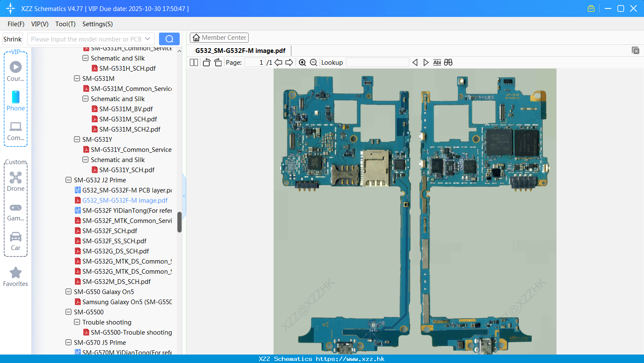Open SM-G531M_BV.pdf
The image size is (644, 363).
click(x=126, y=109)
